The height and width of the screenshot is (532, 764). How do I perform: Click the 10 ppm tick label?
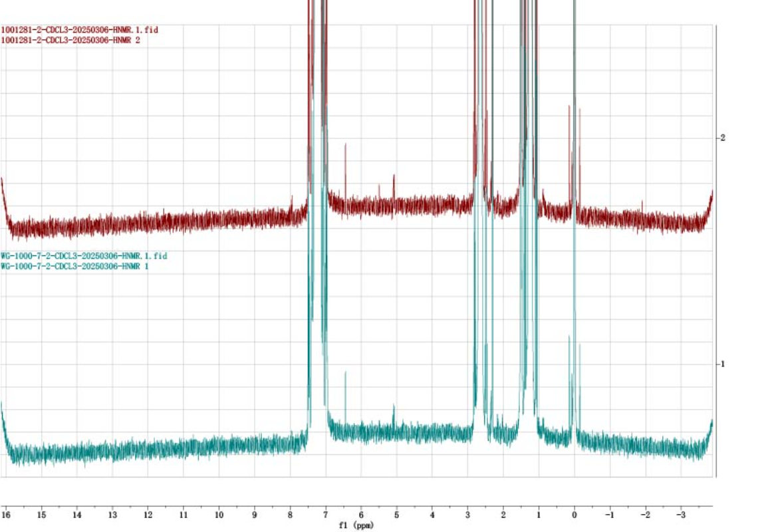[219, 515]
